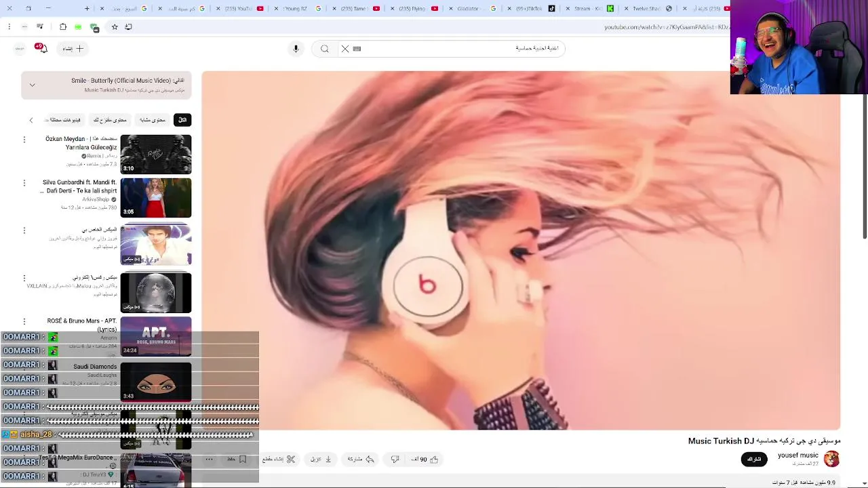This screenshot has height=488, width=868.
Task: Click the Share button under the video
Action: pyautogui.click(x=361, y=459)
